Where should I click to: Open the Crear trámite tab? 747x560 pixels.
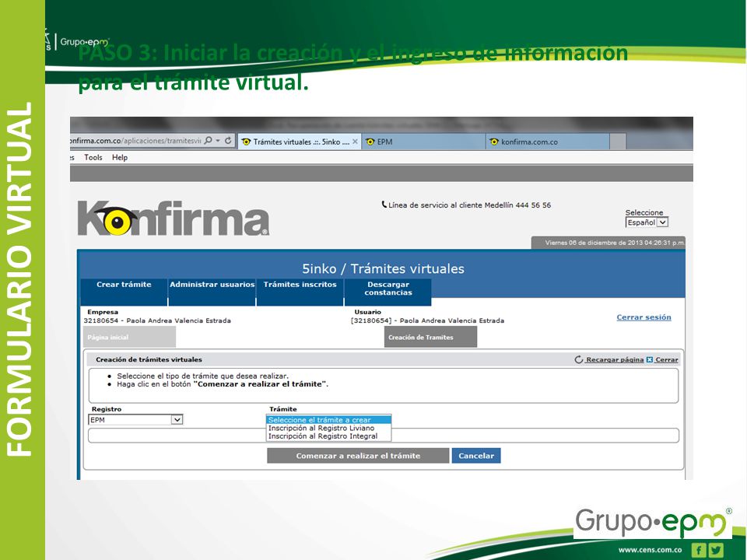coord(124,292)
